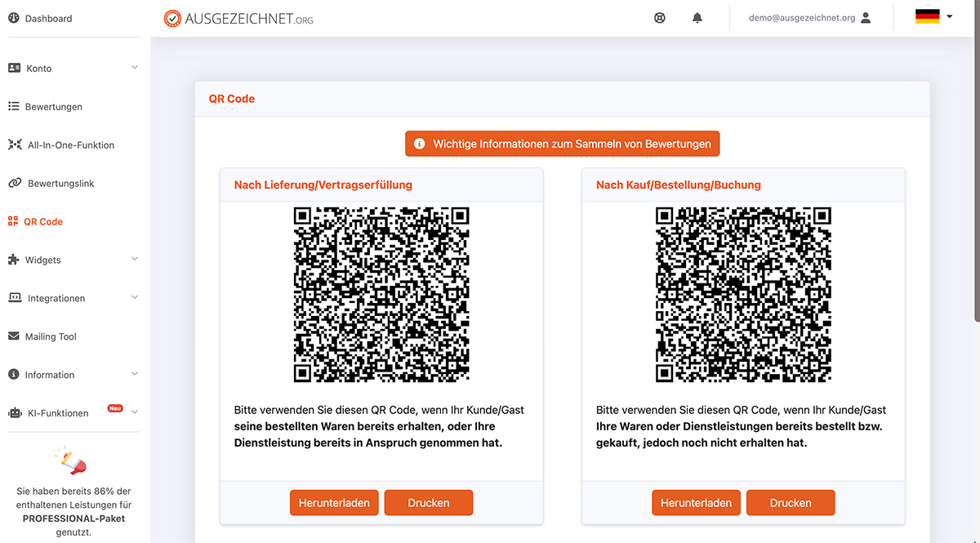Expand the Widgets submenu
Viewport: 980px width, 543px height.
(x=73, y=260)
